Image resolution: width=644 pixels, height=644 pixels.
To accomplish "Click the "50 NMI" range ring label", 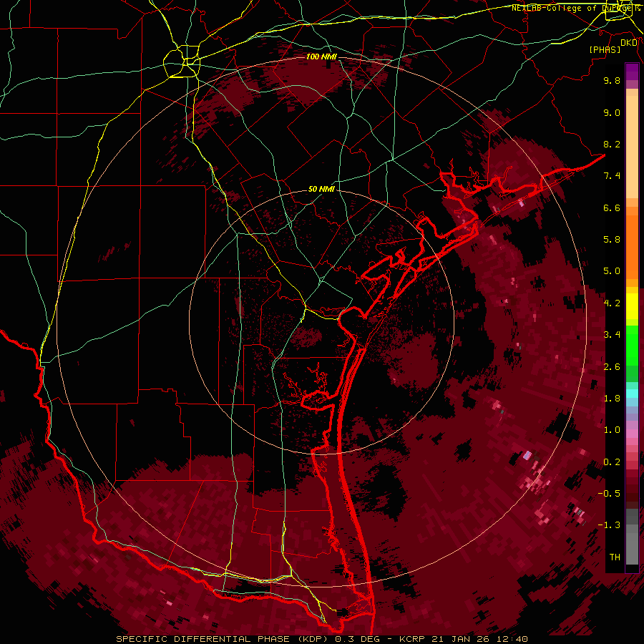I will tap(321, 189).
